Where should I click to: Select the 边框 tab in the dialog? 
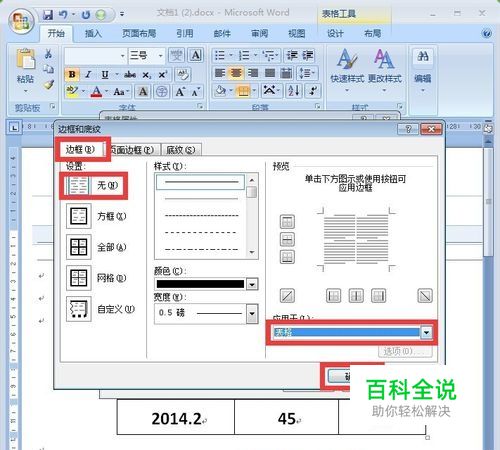point(81,149)
